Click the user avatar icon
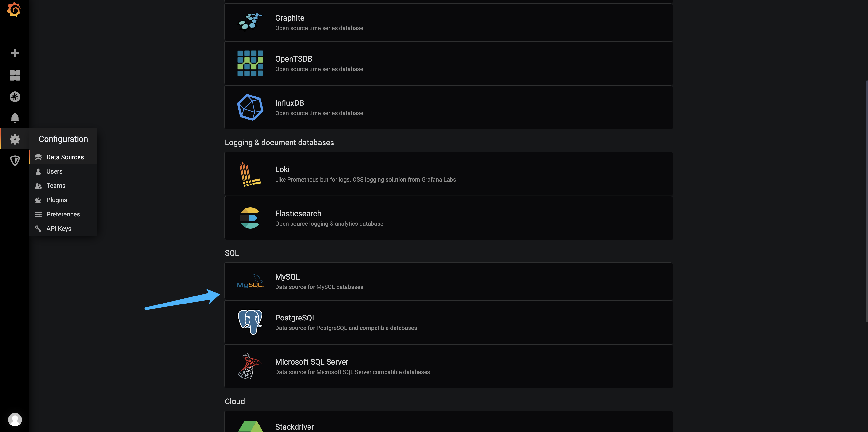The height and width of the screenshot is (432, 868). [x=15, y=419]
